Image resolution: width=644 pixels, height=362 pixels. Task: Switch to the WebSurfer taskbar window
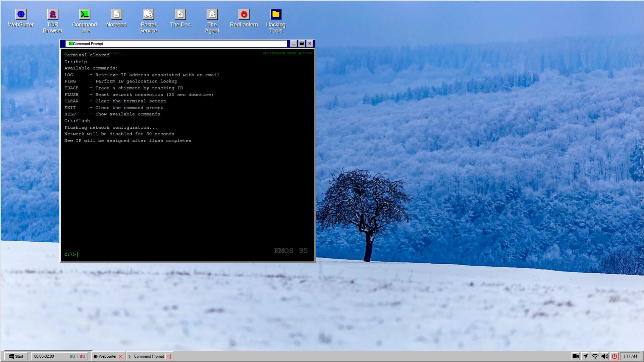tap(106, 356)
